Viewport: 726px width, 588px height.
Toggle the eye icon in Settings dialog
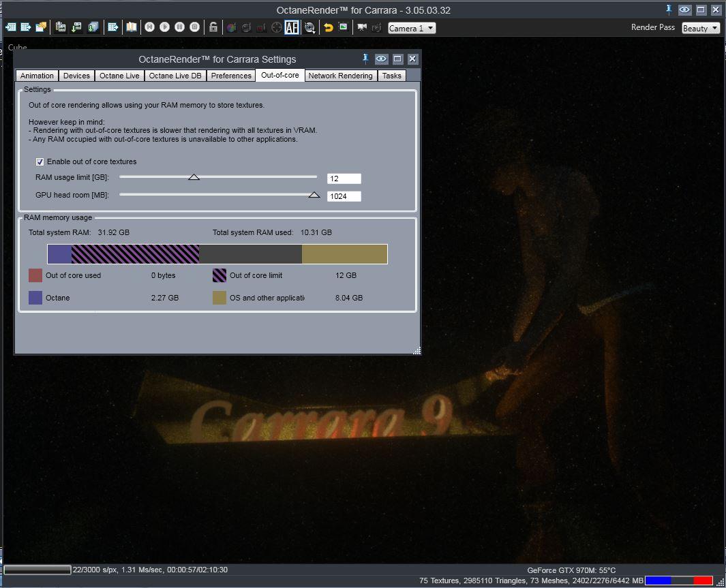point(381,59)
